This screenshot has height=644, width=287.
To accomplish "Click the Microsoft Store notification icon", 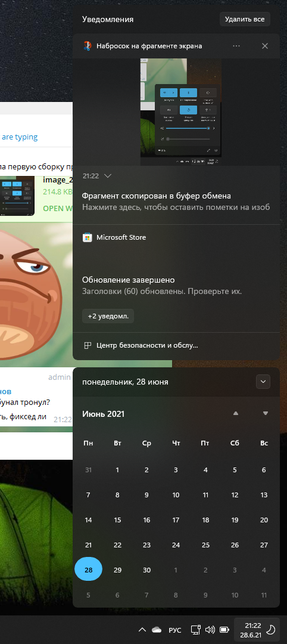I will 88,237.
